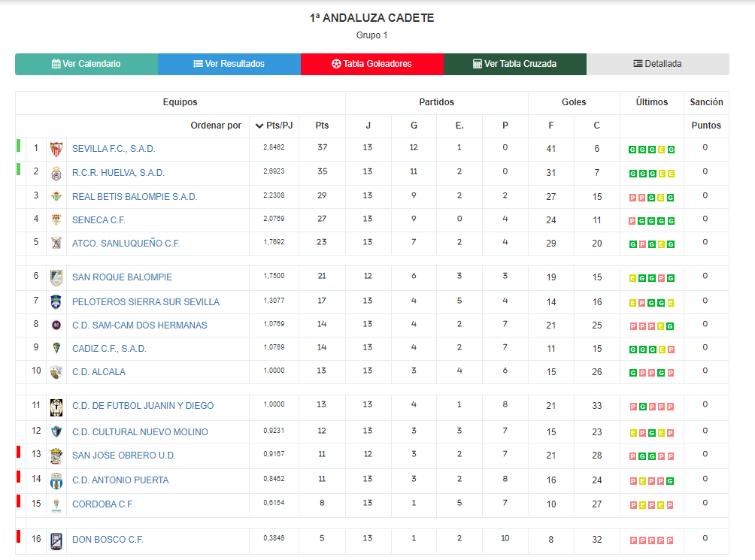Open the Ver Calendario tab
The height and width of the screenshot is (560, 755).
tap(86, 64)
